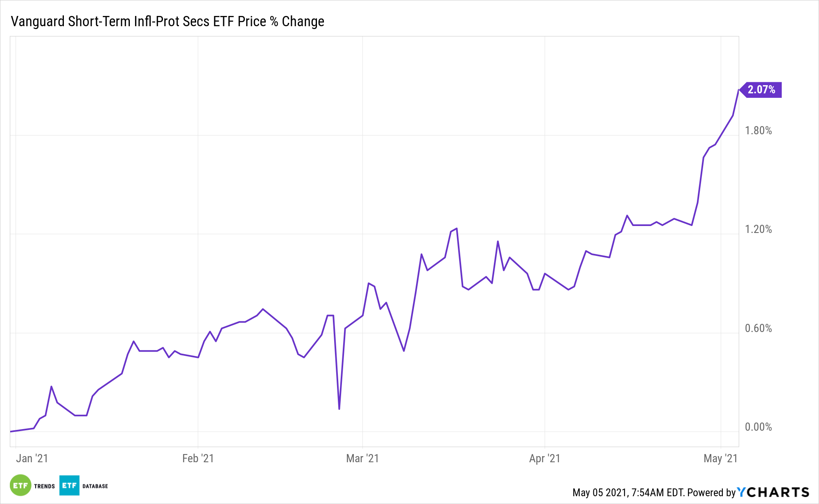Image resolution: width=819 pixels, height=504 pixels.
Task: Click the "DATABASE" text beside the blue logo
Action: pyautogui.click(x=95, y=486)
